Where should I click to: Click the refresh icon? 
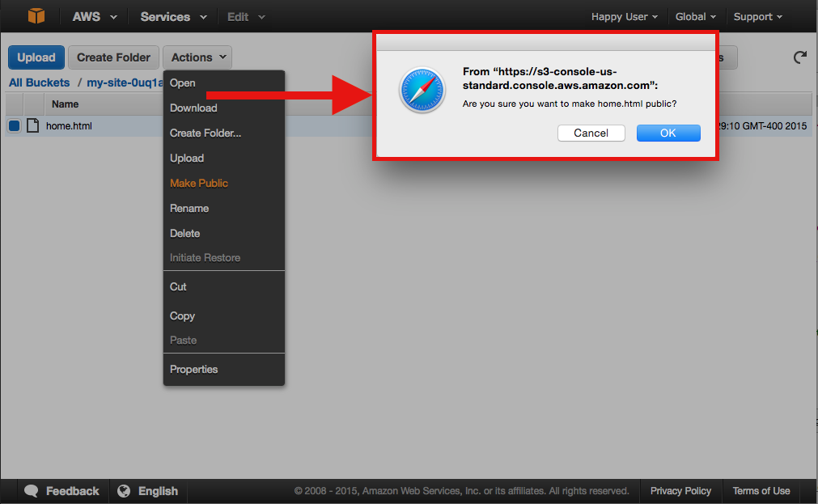(x=799, y=57)
